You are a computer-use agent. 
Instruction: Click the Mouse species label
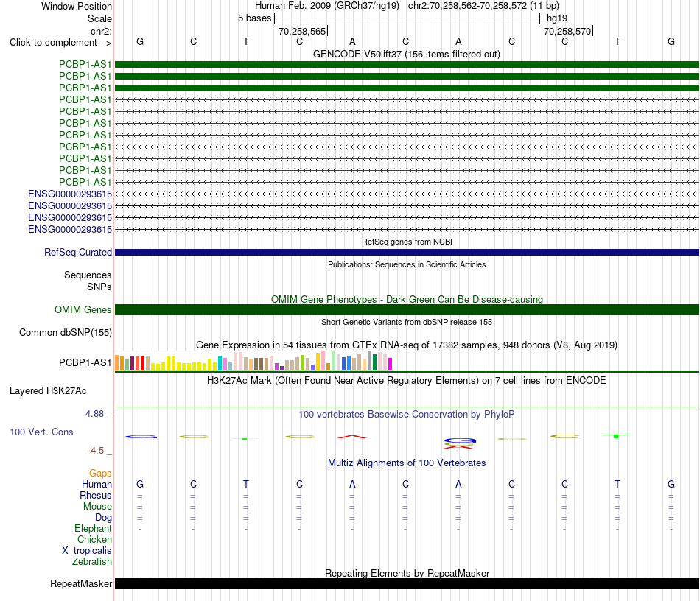pyautogui.click(x=97, y=507)
